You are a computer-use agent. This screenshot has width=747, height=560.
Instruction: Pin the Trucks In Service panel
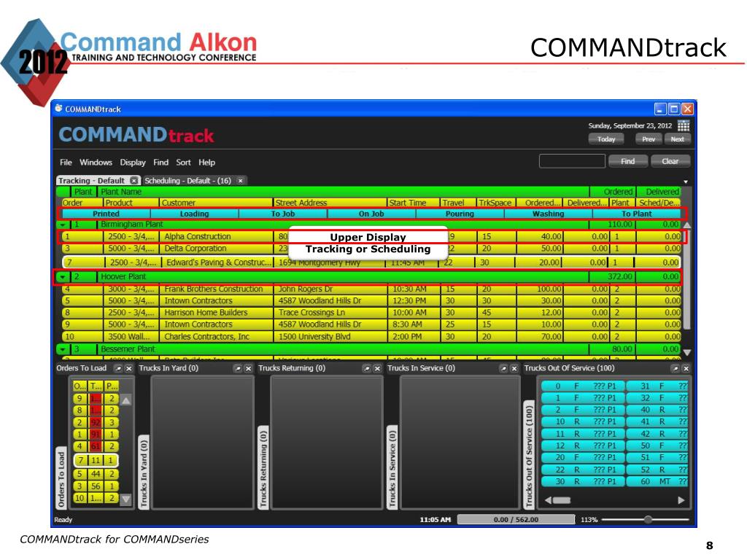tap(503, 368)
